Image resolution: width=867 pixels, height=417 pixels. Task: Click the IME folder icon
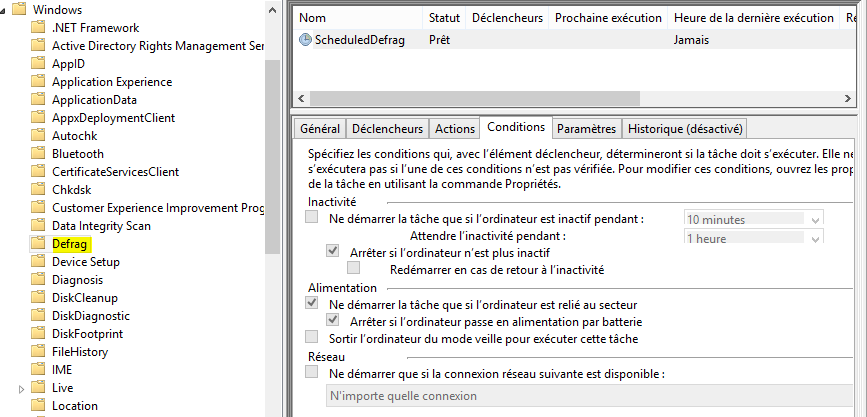(x=38, y=370)
